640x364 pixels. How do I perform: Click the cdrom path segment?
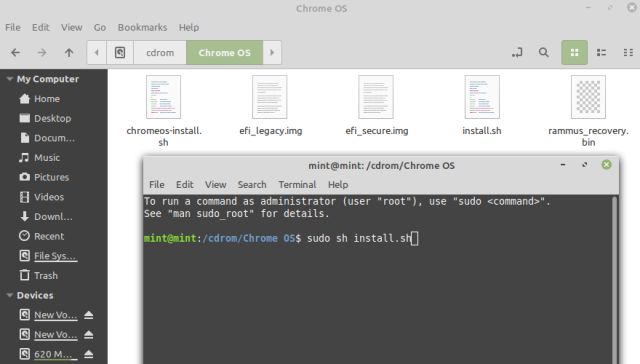(160, 53)
